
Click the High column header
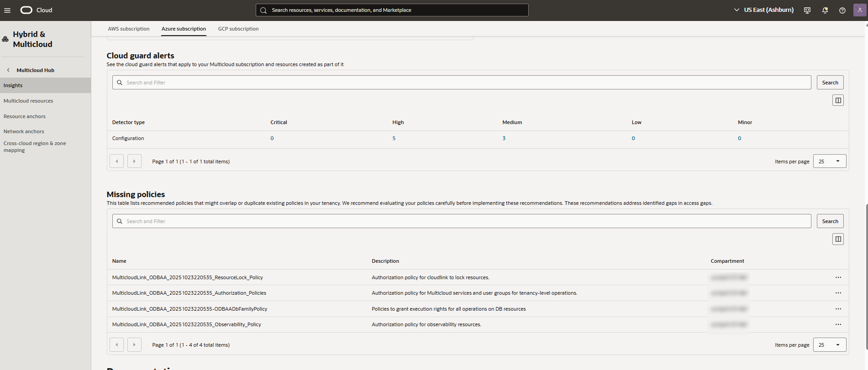[x=398, y=122]
